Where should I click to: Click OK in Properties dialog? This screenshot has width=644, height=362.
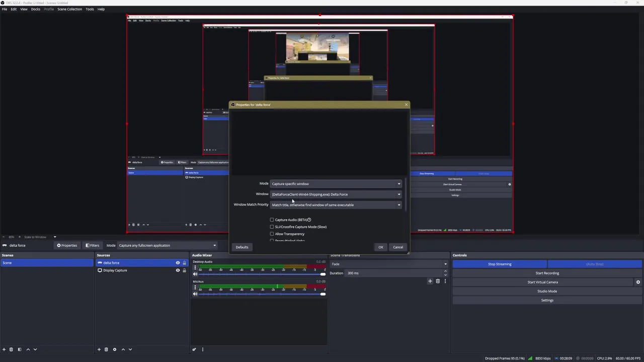point(381,247)
